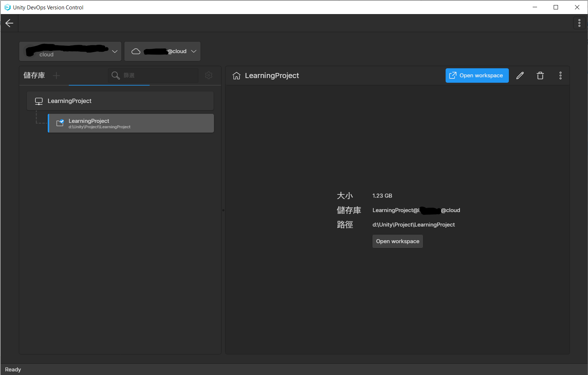This screenshot has width=588, height=375.
Task: Click the cloud icon in the account selector
Action: [x=136, y=51]
